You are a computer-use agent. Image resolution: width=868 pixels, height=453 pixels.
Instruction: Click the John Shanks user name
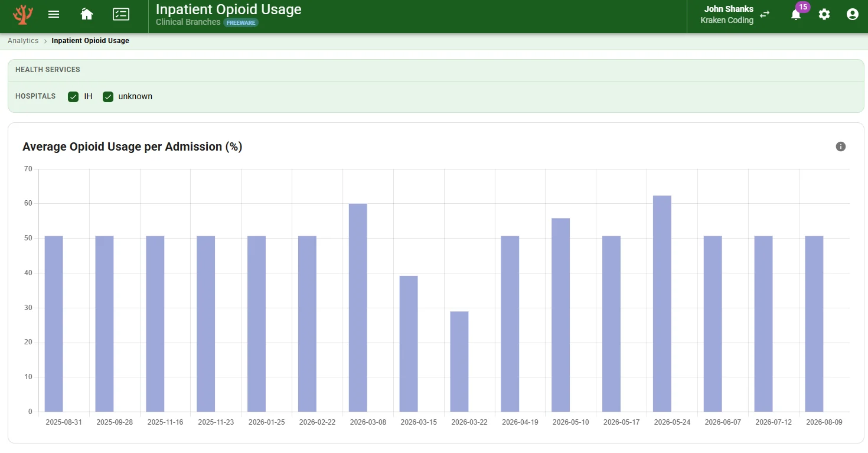coord(729,9)
